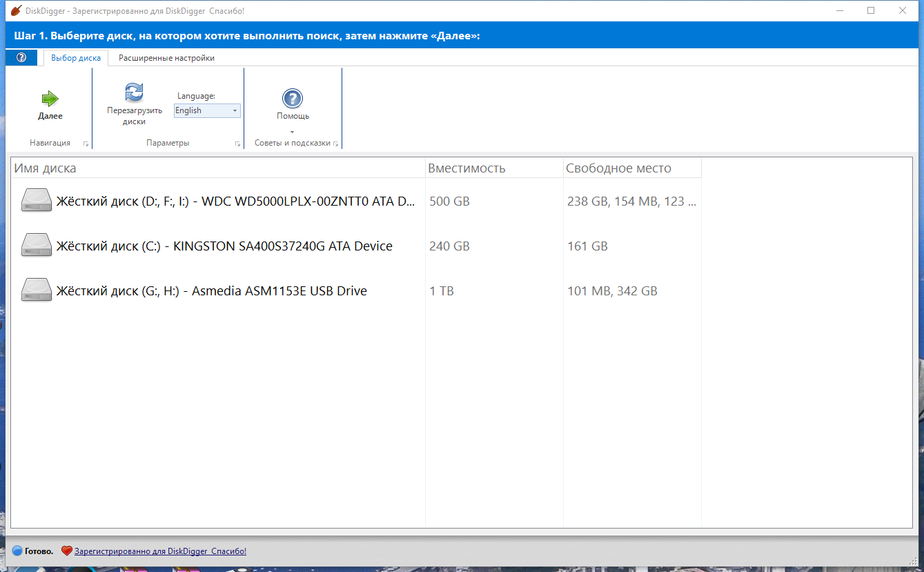
Task: Click the drive icon beside the KINGSTON disk
Action: [36, 245]
